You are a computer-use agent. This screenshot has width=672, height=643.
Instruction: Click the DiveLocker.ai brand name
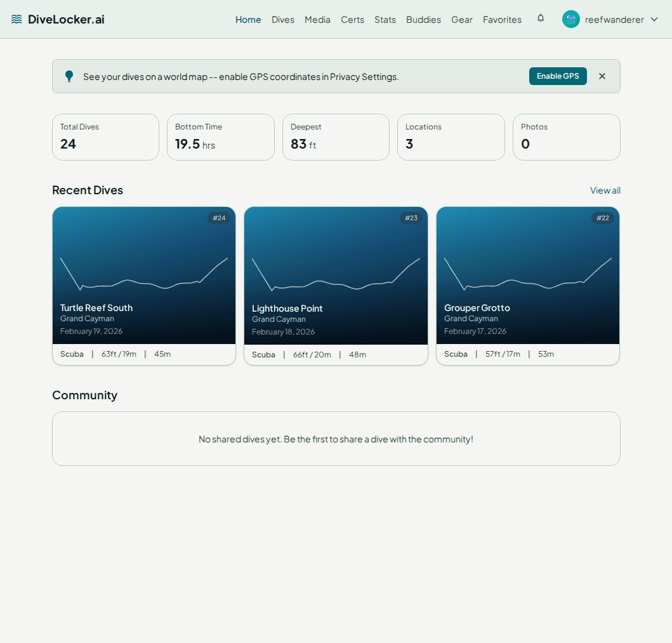66,19
